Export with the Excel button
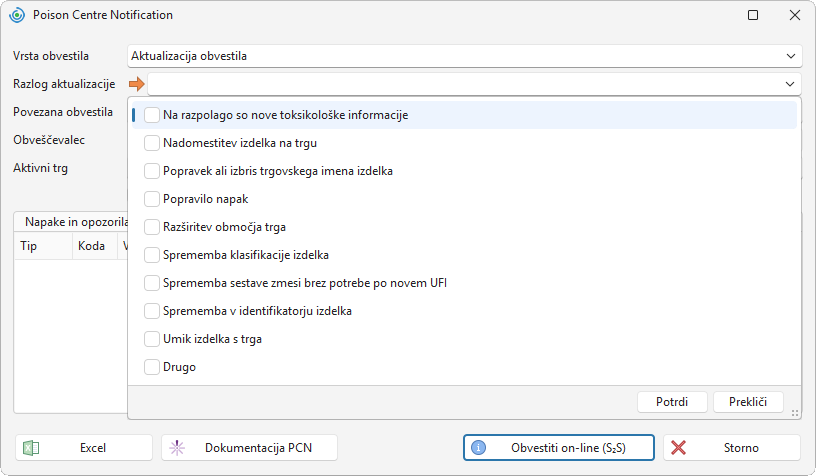816x476 pixels. coord(84,448)
